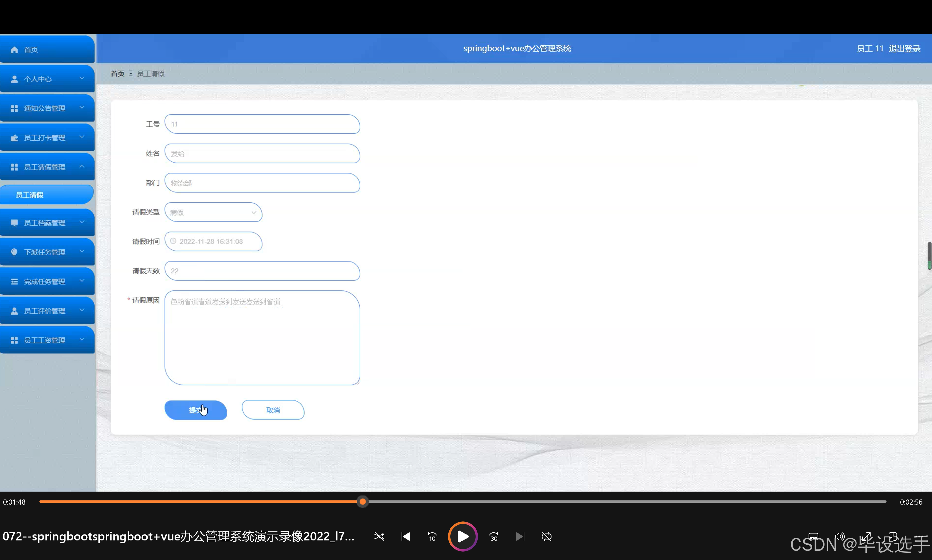This screenshot has height=560, width=932.
Task: Click the 员工 11 user label
Action: [870, 49]
